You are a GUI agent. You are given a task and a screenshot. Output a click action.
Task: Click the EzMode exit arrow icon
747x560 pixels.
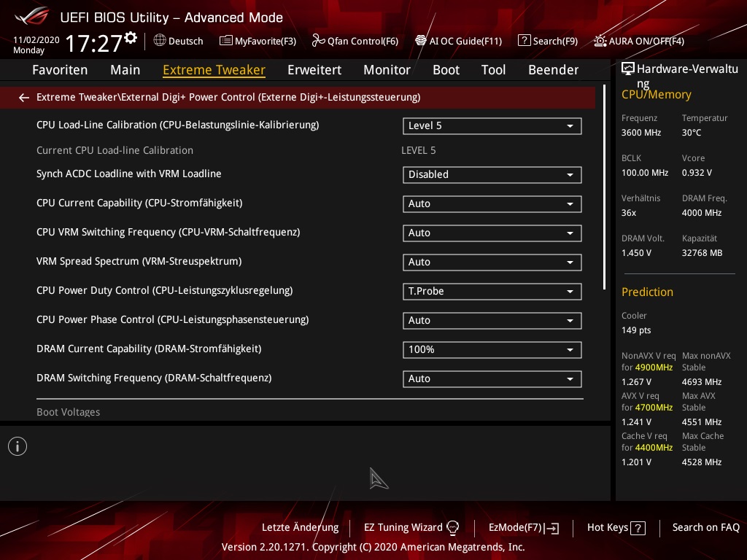pyautogui.click(x=552, y=528)
